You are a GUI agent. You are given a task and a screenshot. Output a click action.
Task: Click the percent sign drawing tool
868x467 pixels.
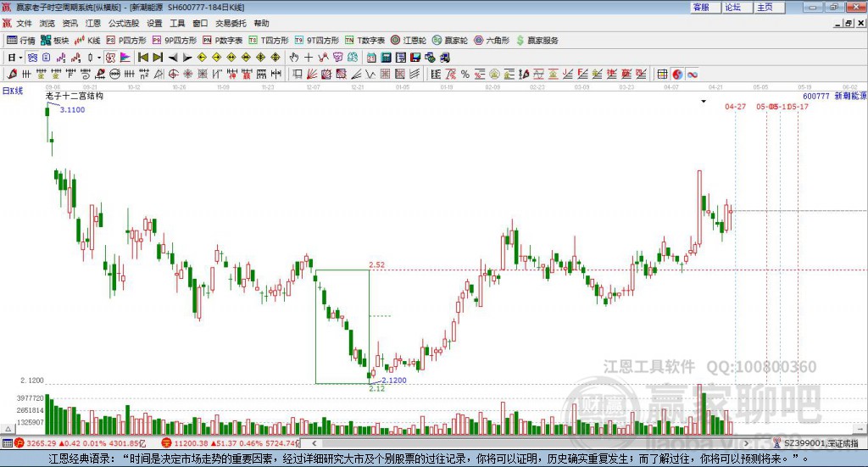tap(465, 75)
